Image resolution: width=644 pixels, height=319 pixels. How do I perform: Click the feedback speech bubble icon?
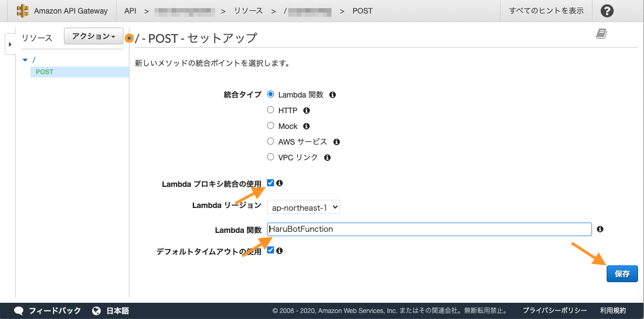coord(19,311)
